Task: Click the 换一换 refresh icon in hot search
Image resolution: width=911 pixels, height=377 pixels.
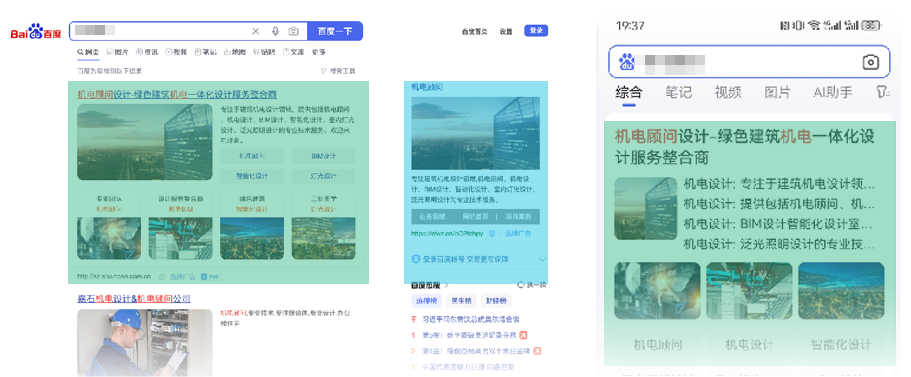Action: pos(521,285)
